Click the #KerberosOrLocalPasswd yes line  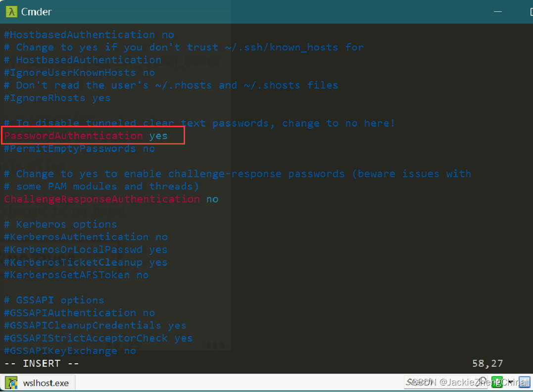tap(86, 249)
